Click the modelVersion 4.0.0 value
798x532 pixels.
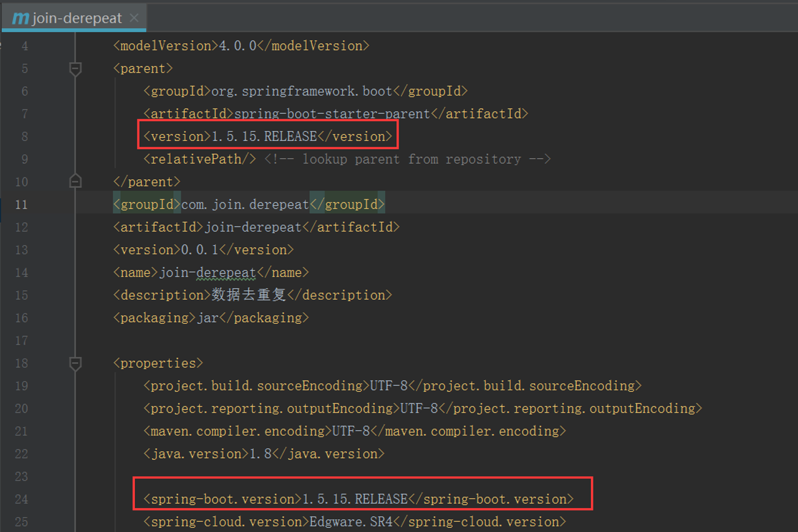coord(237,46)
